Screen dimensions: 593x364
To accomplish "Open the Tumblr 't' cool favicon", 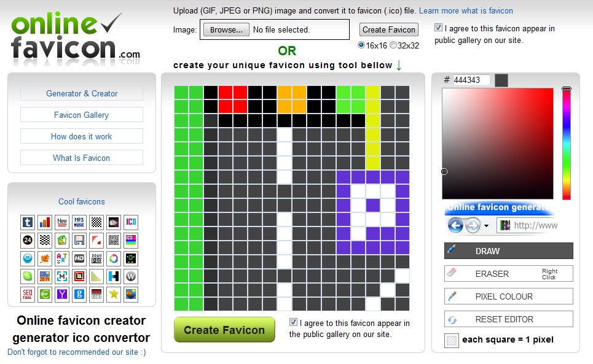I will pos(28,222).
